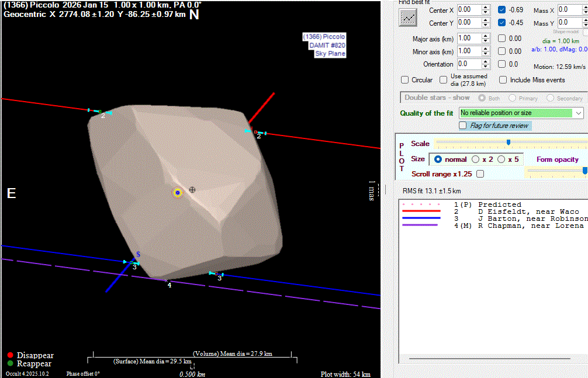Click the yellow star marker on the asteroid

click(178, 192)
